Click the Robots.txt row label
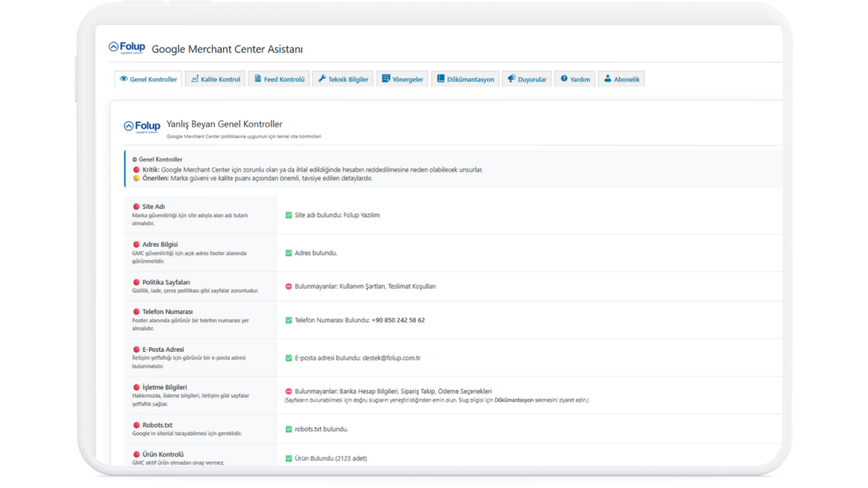 pyautogui.click(x=157, y=425)
